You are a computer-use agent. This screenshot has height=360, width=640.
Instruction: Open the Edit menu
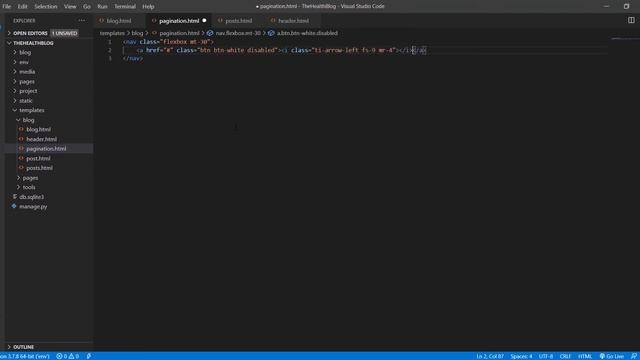[x=22, y=6]
